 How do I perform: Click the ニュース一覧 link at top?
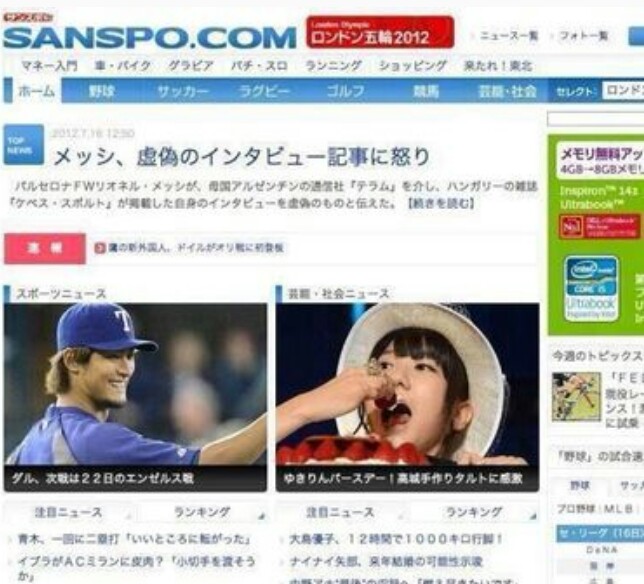coord(509,36)
